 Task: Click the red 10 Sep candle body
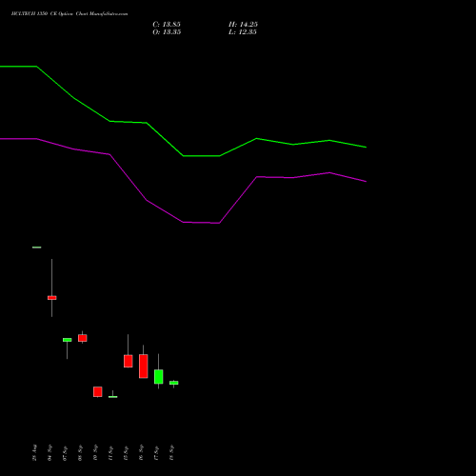pos(98,391)
